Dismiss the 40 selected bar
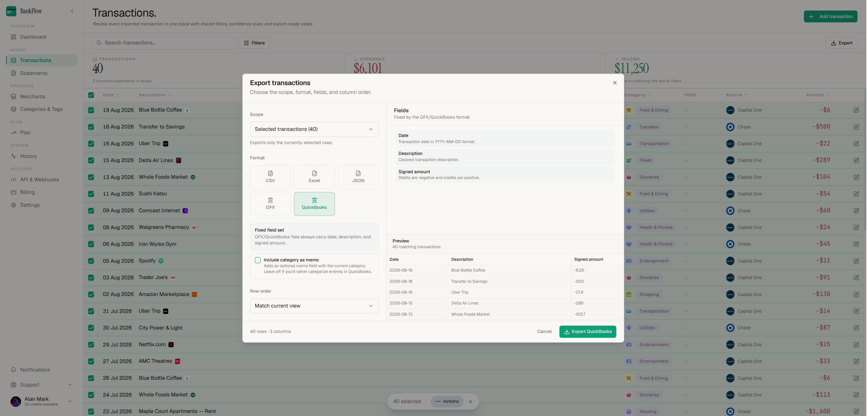 pyautogui.click(x=471, y=401)
